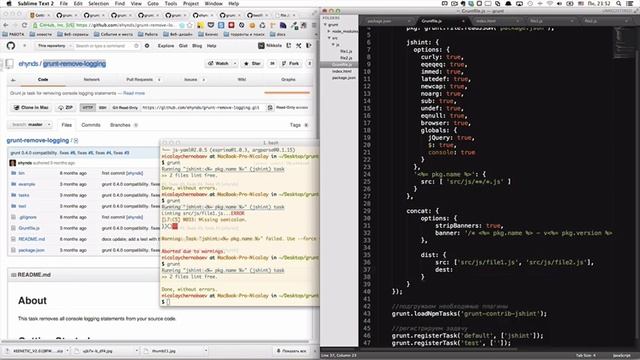The width and height of the screenshot is (640, 360).
Task: Open the Issues tab on GitHub
Action: tap(191, 80)
